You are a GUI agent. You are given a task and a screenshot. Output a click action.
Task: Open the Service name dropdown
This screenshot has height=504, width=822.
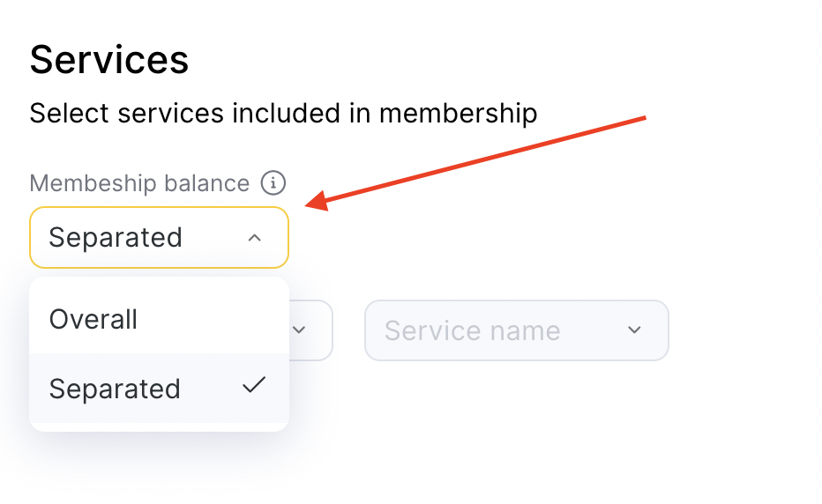coord(516,330)
